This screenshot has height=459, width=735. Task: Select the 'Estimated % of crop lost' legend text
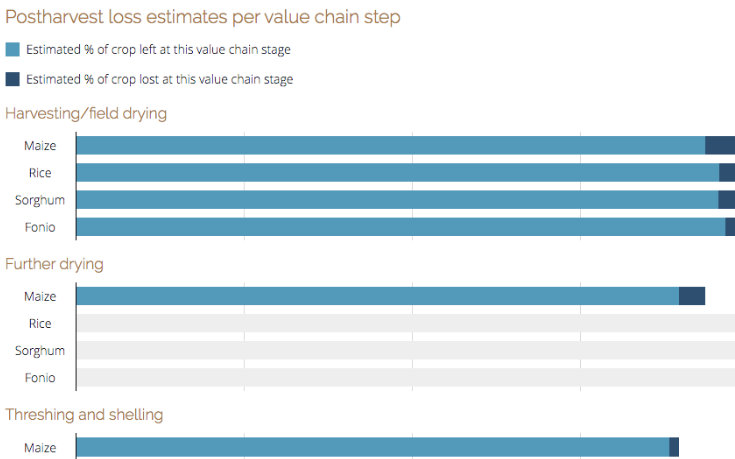click(159, 78)
